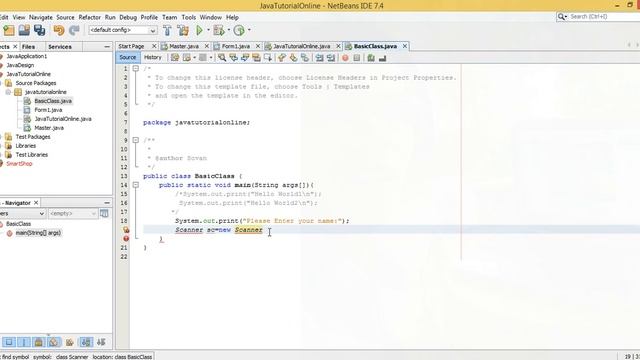Click Next Bookmark icon

point(293,58)
